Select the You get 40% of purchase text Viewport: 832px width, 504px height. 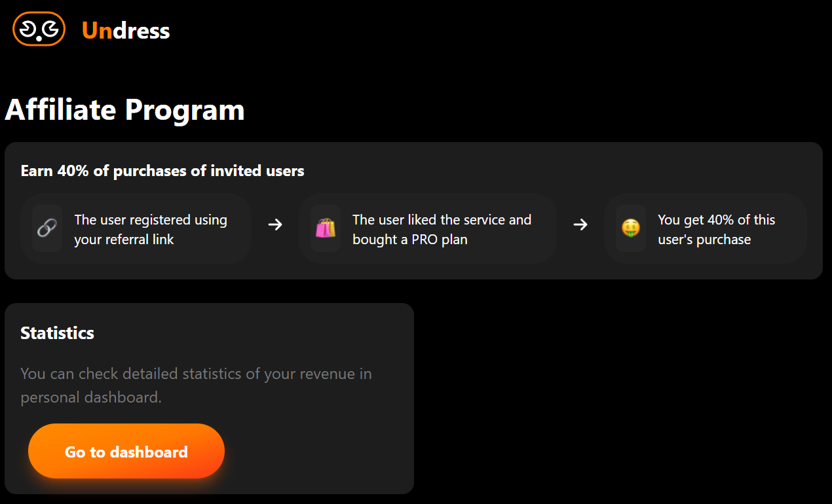[x=716, y=229]
